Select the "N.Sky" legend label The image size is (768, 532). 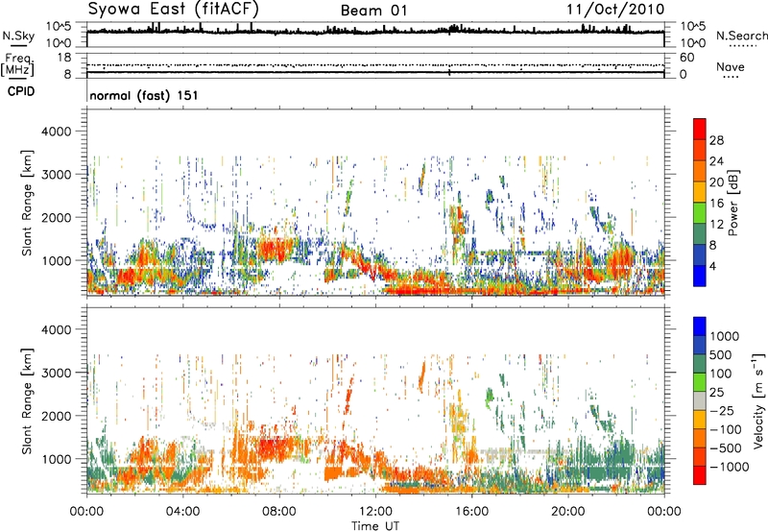pos(18,36)
